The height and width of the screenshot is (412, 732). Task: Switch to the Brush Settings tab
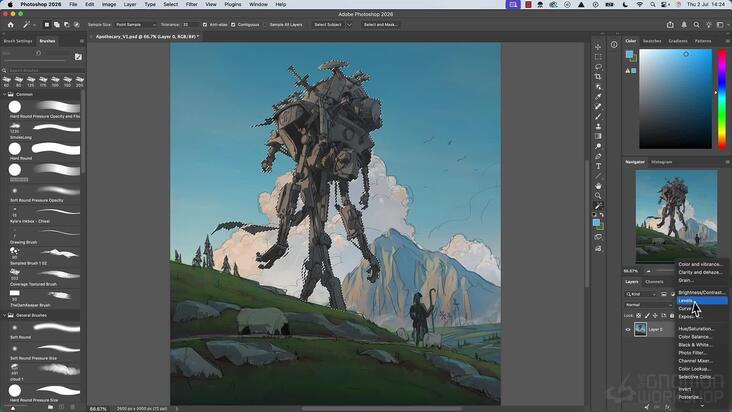(18, 41)
